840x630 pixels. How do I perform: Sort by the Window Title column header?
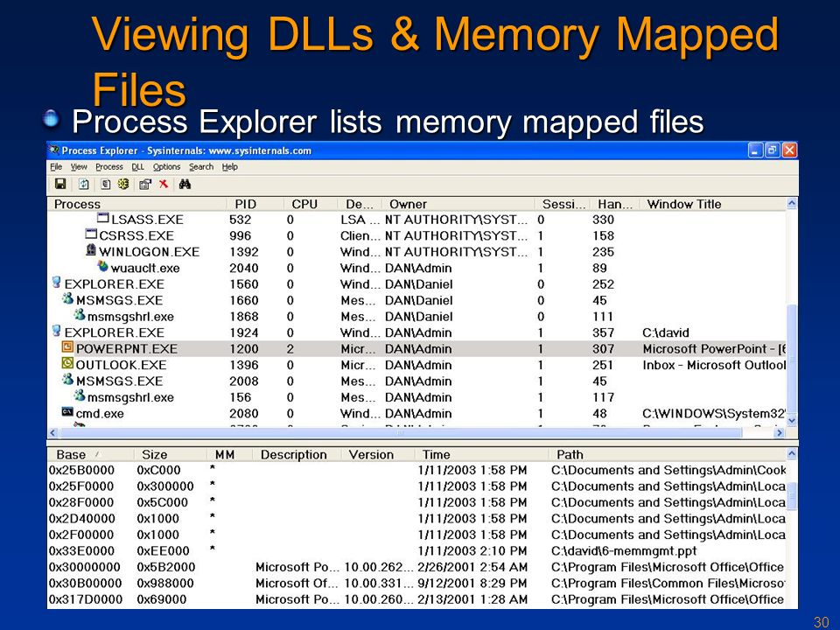point(712,204)
